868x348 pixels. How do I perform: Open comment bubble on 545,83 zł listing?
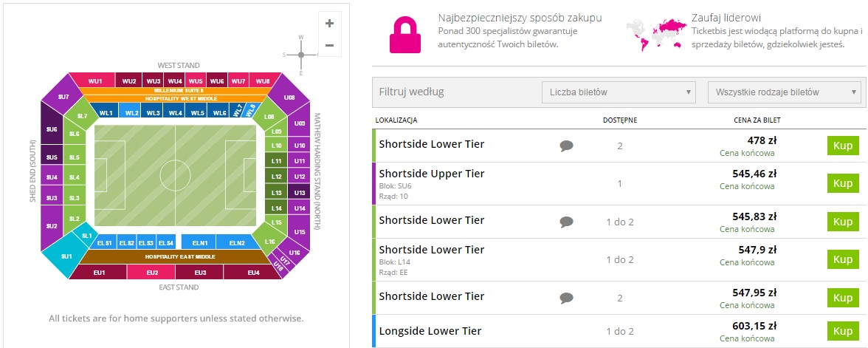tap(566, 222)
